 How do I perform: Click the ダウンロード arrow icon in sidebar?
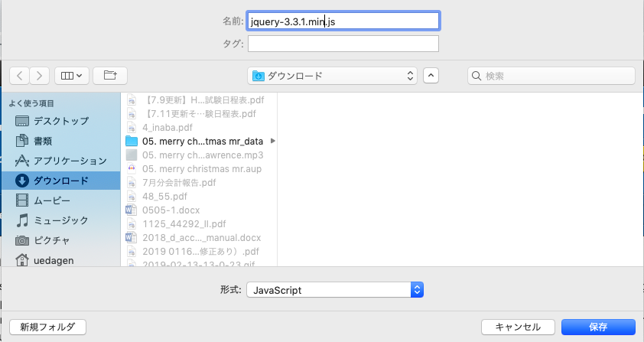(21, 181)
